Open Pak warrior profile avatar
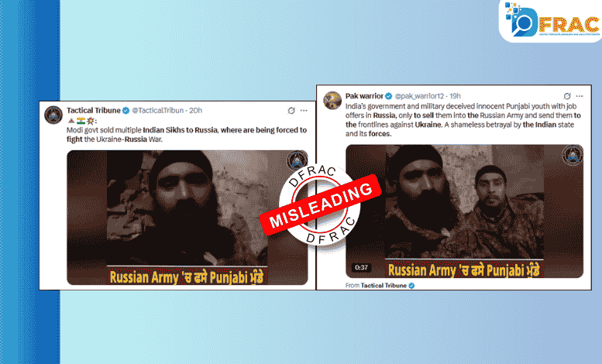The height and width of the screenshot is (364, 602). pyautogui.click(x=332, y=101)
